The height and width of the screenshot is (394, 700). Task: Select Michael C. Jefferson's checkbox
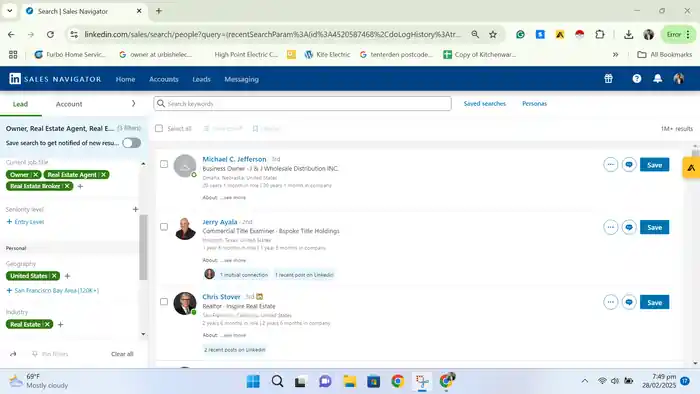[x=164, y=164]
